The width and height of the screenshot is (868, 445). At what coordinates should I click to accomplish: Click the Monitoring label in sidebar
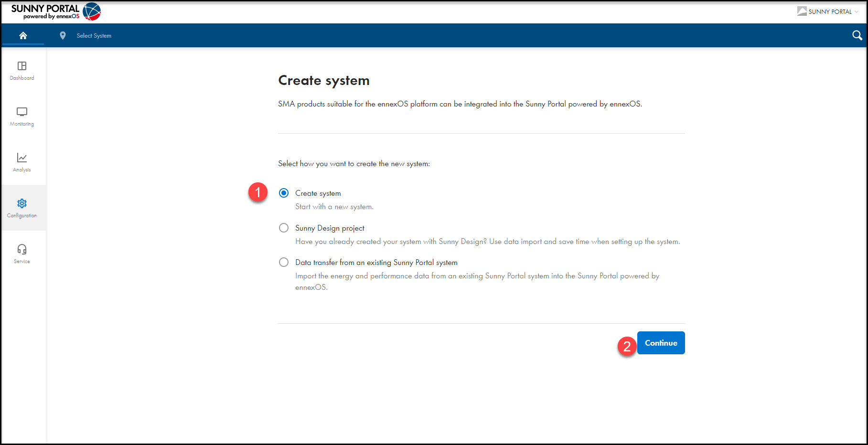coord(22,124)
